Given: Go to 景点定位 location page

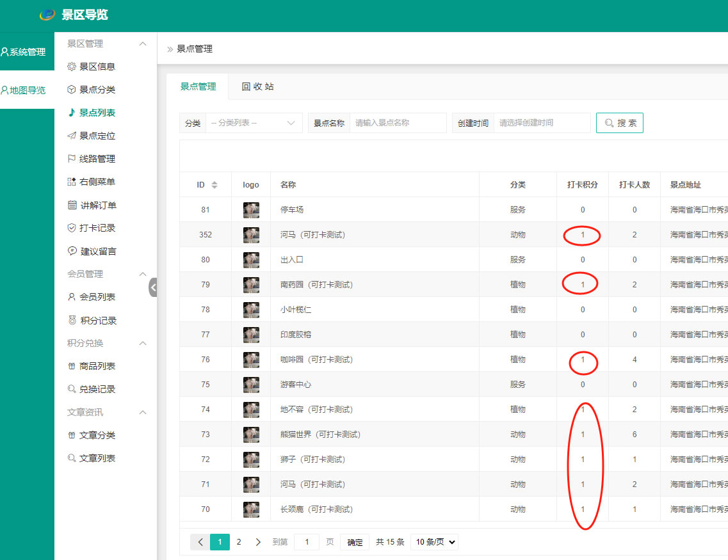Looking at the screenshot, I should [97, 136].
